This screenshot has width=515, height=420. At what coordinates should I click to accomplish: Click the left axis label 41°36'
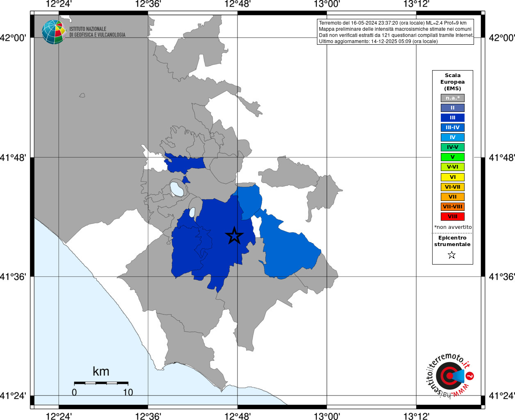13,277
